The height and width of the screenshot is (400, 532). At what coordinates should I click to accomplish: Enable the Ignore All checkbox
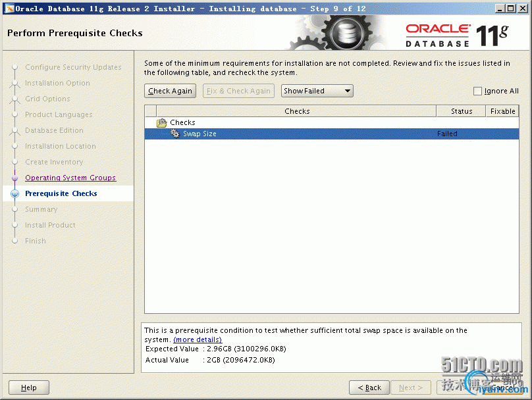477,91
